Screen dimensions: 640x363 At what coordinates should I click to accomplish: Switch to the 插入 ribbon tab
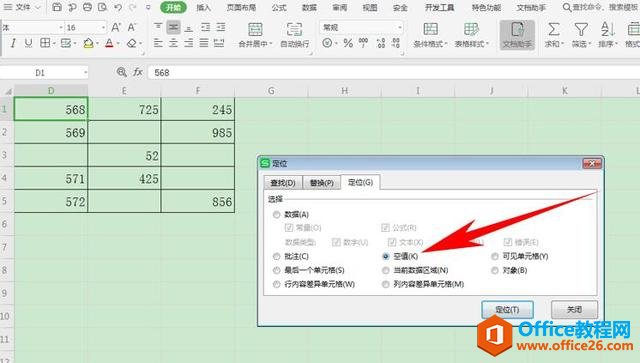click(203, 7)
